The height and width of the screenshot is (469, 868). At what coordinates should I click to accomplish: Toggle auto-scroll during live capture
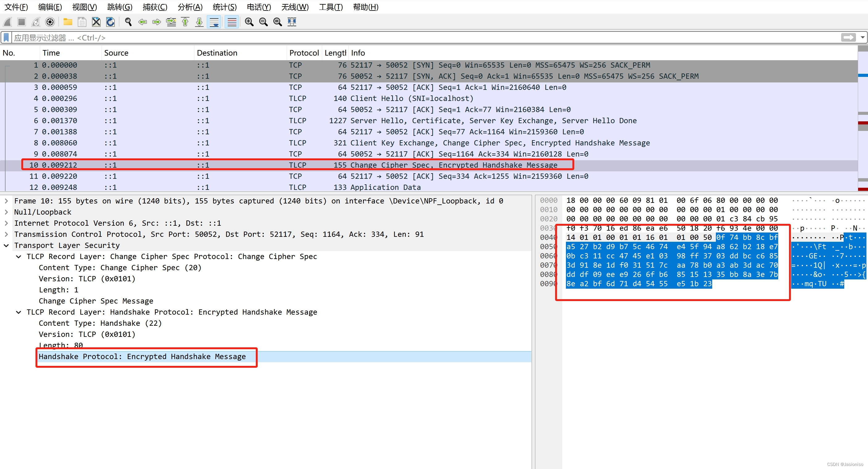(x=214, y=22)
